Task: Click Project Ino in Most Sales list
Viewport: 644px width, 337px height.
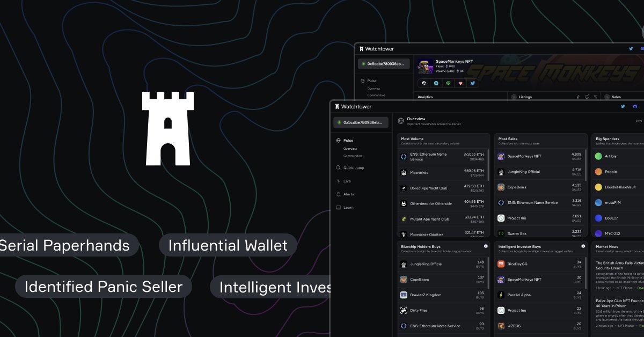Action: click(540, 218)
